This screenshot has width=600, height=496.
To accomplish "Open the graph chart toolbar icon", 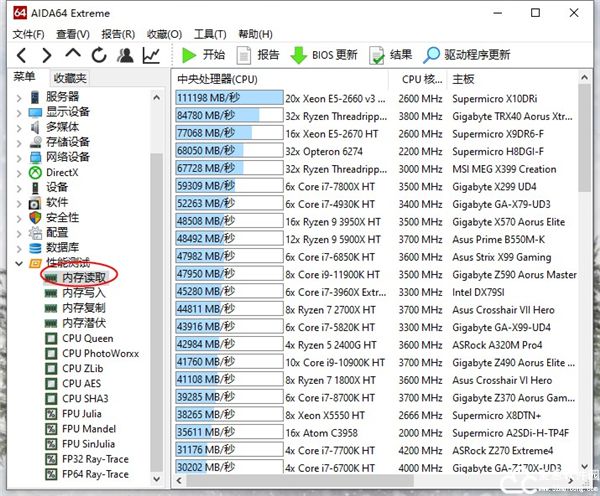I will click(151, 55).
